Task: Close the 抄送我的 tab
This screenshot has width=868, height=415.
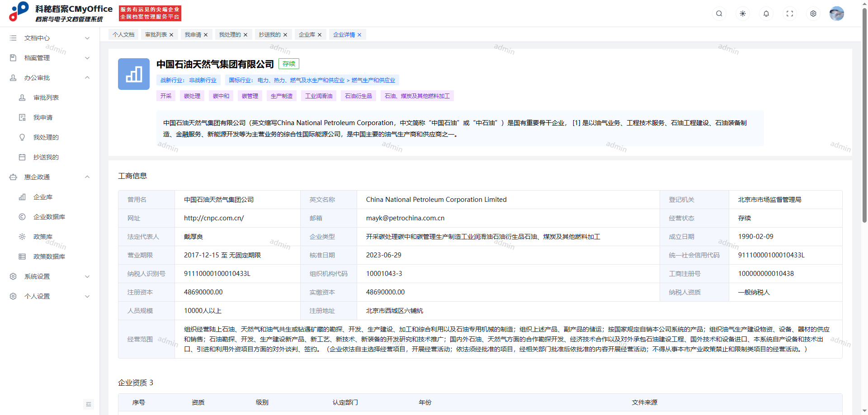Action: (285, 35)
